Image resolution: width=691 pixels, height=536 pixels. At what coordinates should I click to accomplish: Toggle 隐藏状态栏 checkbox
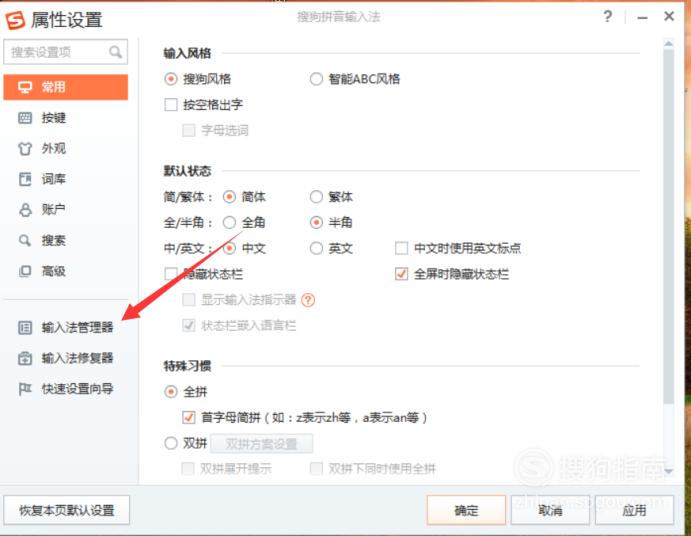pos(171,274)
